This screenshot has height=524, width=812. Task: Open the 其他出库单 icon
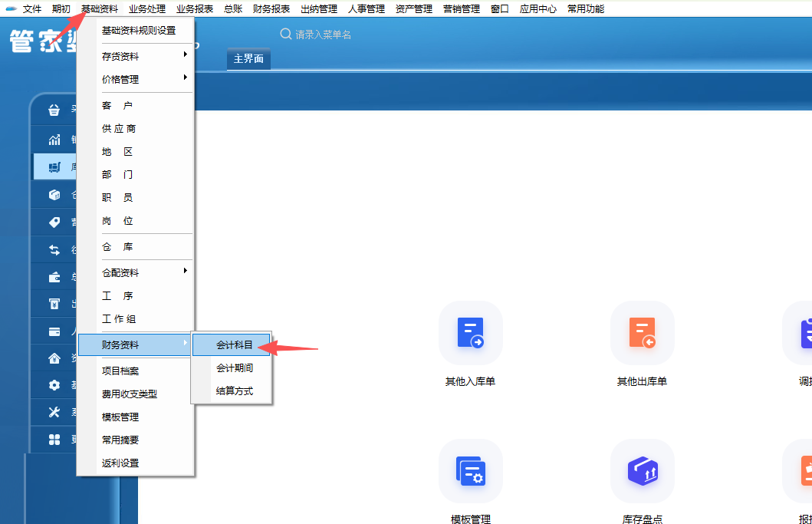642,332
